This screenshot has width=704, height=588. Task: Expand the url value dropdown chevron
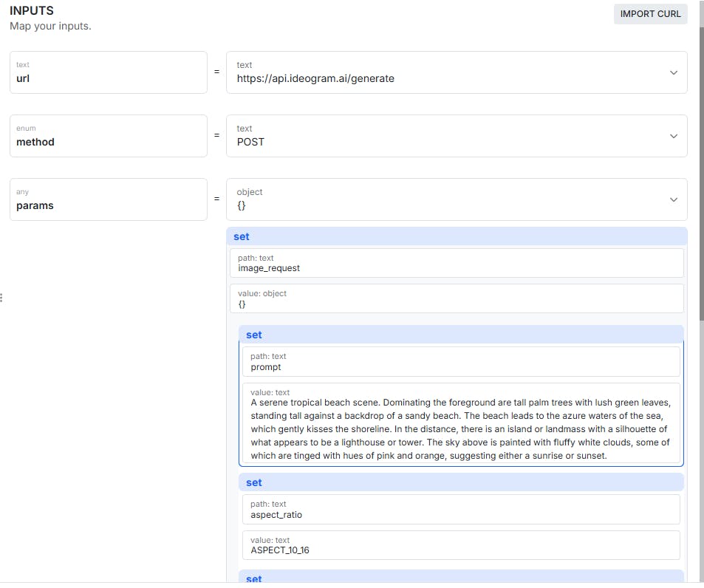tap(673, 72)
